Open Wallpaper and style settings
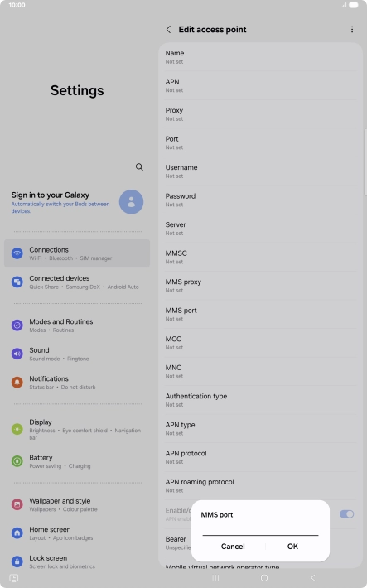 [77, 504]
